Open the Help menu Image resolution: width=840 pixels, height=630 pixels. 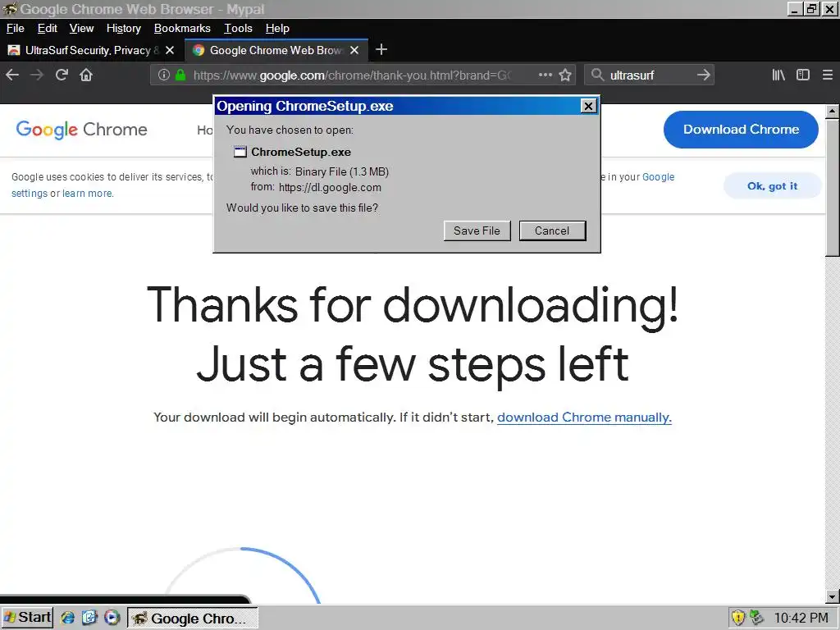(277, 29)
